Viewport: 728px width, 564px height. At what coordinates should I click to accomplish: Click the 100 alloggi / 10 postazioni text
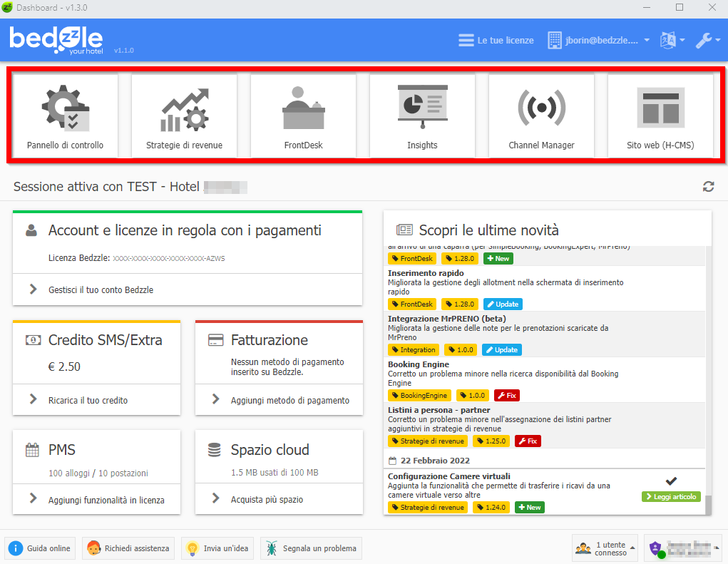98,473
